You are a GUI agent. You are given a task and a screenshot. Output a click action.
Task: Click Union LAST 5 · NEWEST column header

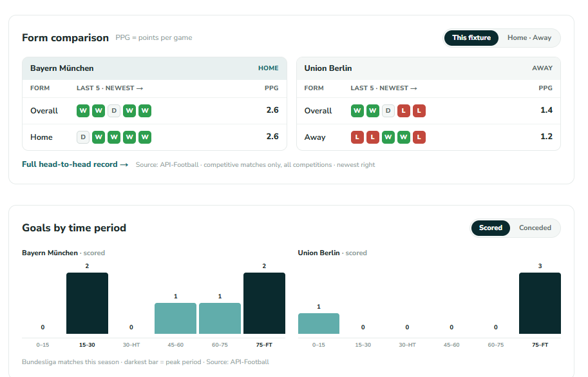click(384, 88)
